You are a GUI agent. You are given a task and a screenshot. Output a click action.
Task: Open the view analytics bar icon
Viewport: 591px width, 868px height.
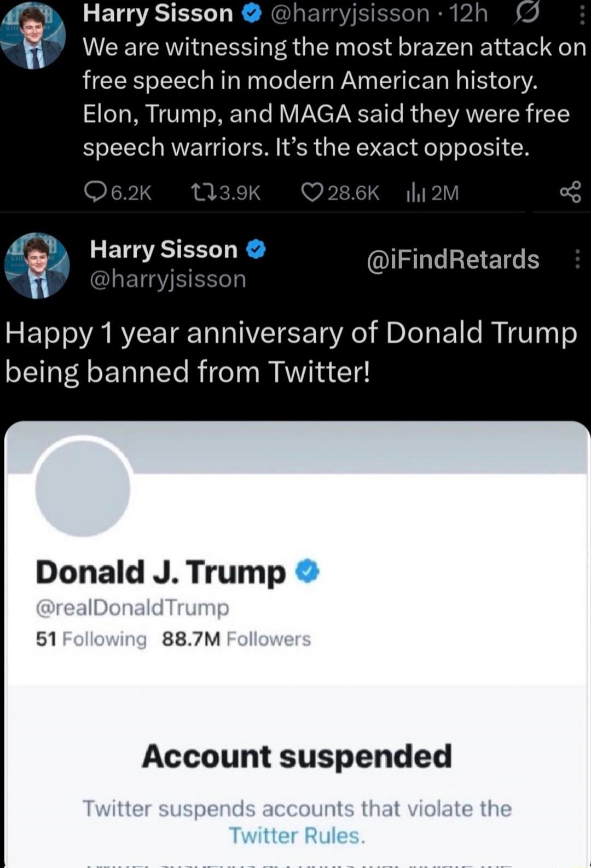[x=415, y=193]
